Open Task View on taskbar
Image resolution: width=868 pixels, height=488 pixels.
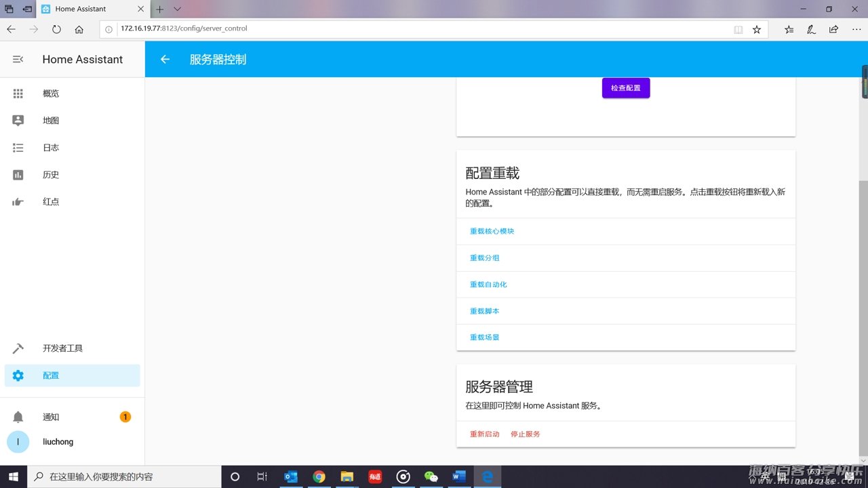[x=262, y=476]
